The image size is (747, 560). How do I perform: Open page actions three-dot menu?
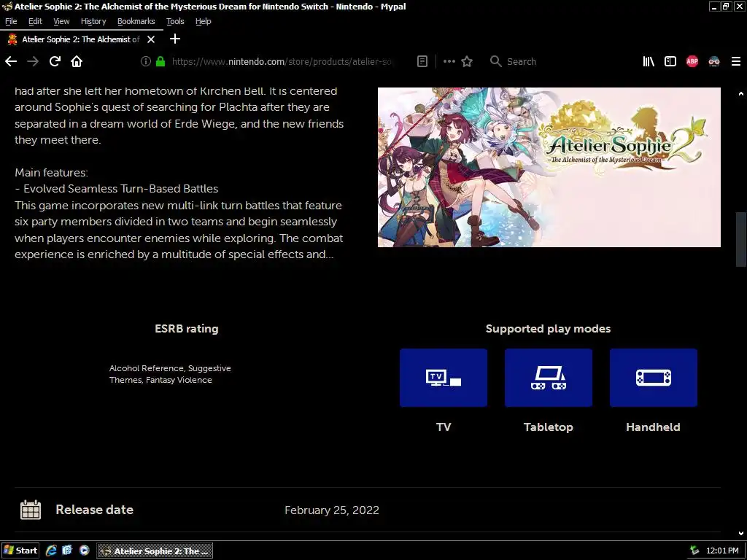(x=449, y=61)
